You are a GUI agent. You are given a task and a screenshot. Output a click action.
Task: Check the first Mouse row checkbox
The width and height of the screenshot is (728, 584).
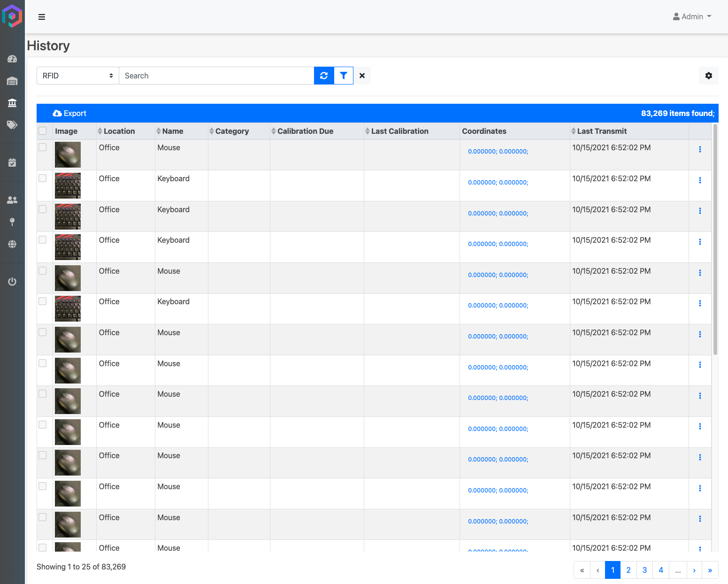tap(43, 147)
